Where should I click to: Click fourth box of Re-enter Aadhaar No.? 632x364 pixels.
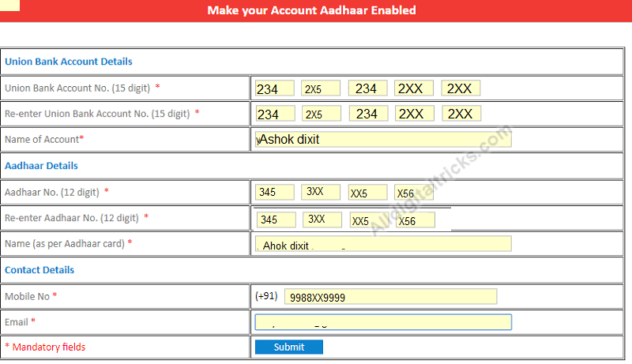point(416,220)
